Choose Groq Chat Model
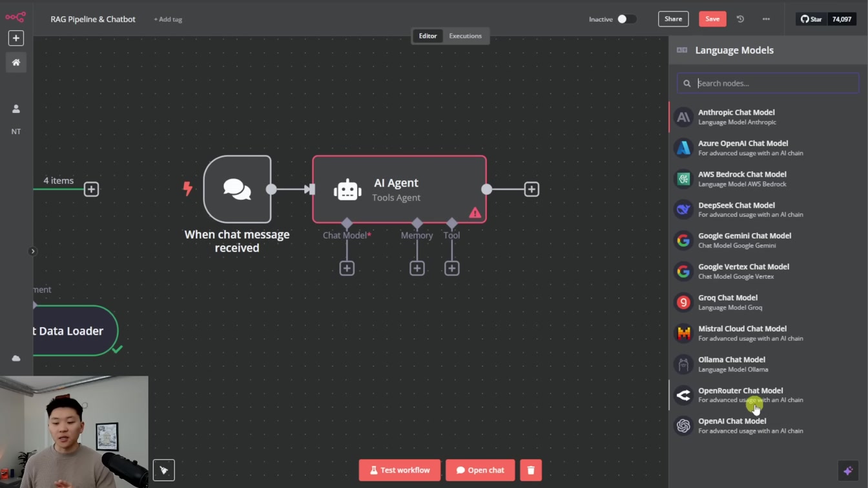Viewport: 868px width, 488px height. (x=768, y=302)
